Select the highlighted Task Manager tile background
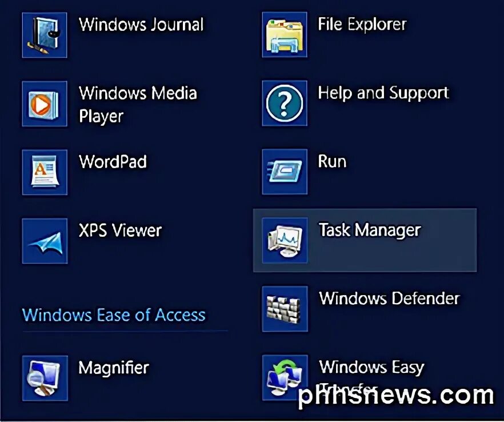Image resolution: width=504 pixels, height=422 pixels. coord(365,240)
